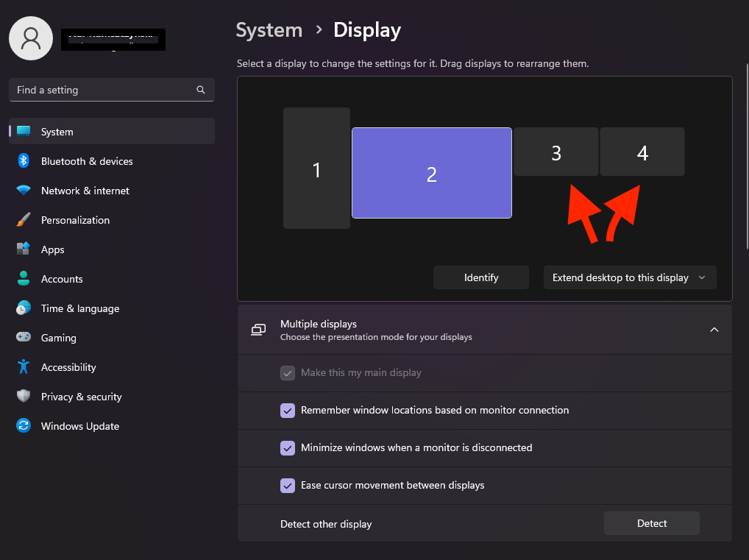The image size is (749, 560).
Task: Click the Windows Update refresh icon
Action: coord(24,425)
